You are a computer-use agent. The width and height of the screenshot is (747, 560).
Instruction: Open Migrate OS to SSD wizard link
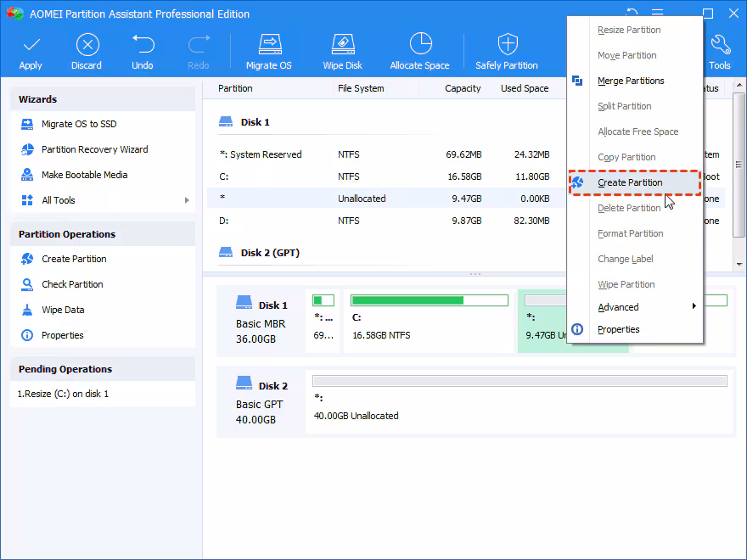tap(79, 124)
